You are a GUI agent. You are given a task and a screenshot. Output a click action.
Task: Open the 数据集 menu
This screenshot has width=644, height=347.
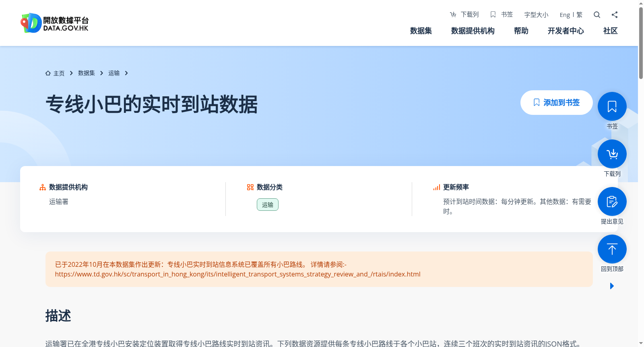[x=421, y=31]
